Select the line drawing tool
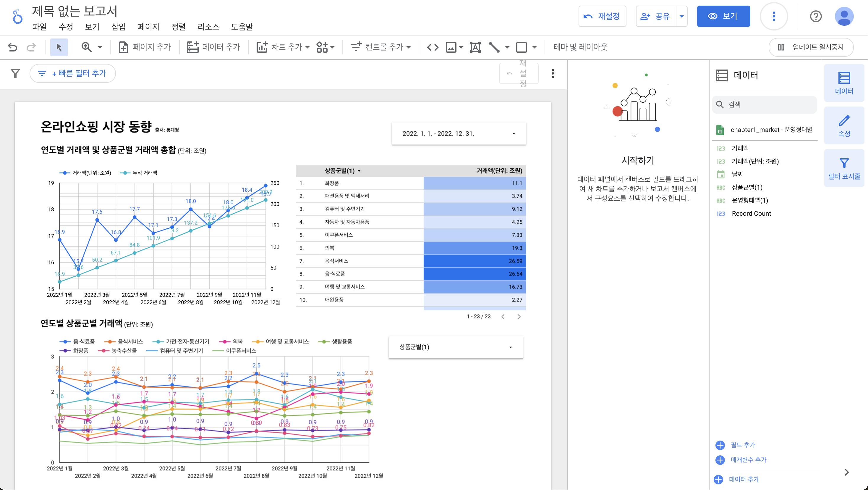This screenshot has height=490, width=868. (x=494, y=47)
